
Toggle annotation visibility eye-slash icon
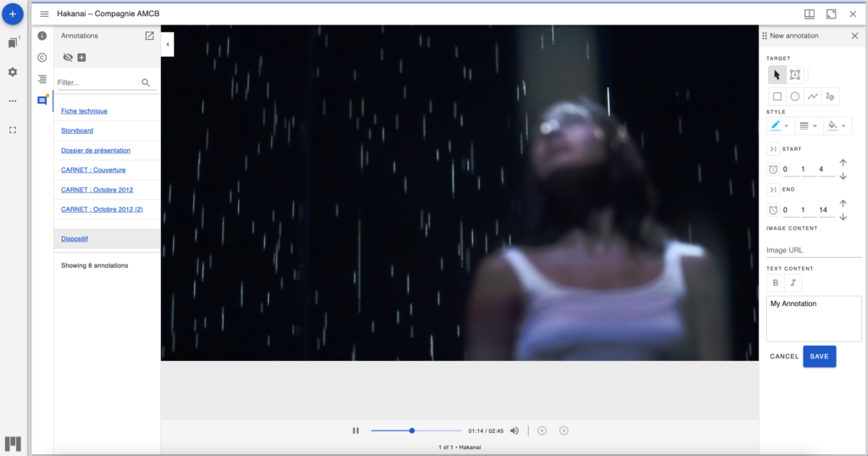(68, 58)
